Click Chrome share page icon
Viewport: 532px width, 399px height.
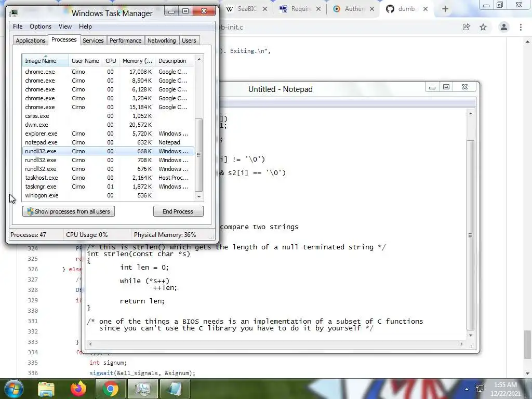(467, 27)
